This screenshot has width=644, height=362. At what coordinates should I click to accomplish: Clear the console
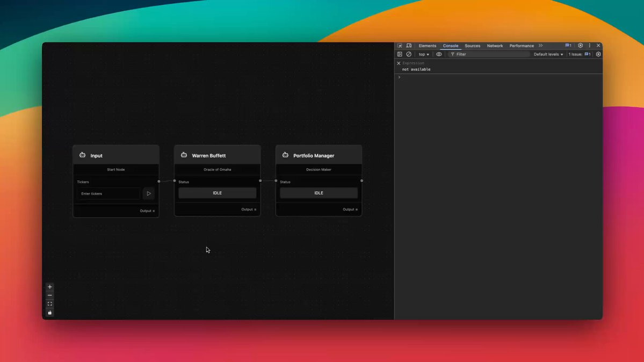pyautogui.click(x=409, y=54)
